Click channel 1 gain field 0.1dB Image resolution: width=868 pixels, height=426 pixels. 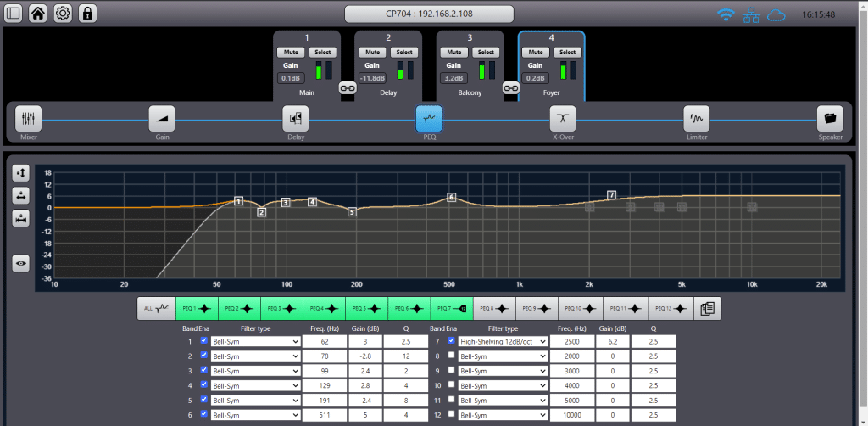tap(292, 78)
